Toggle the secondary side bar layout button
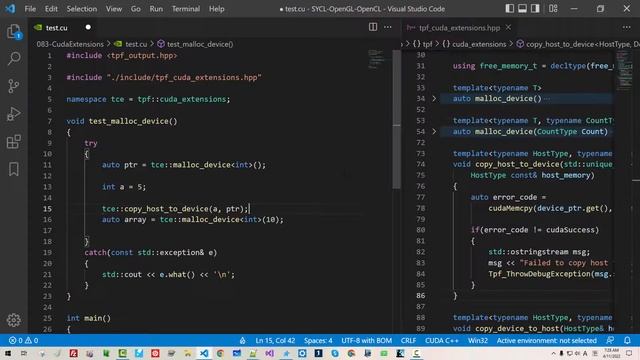 point(535,9)
